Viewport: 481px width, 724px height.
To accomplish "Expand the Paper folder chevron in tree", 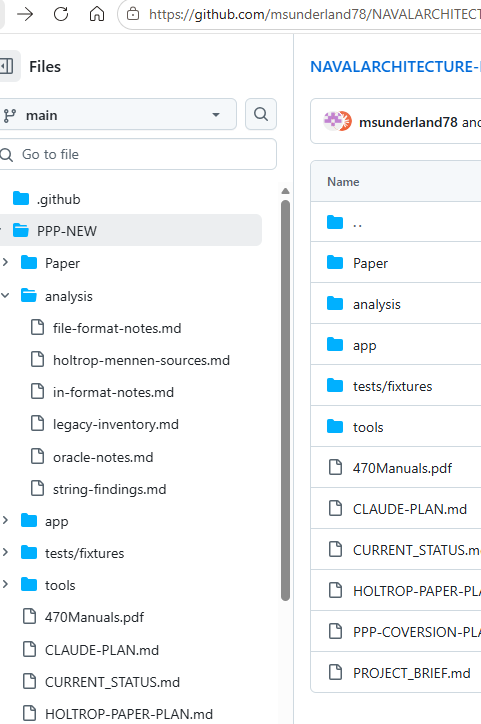I will click(x=6, y=262).
